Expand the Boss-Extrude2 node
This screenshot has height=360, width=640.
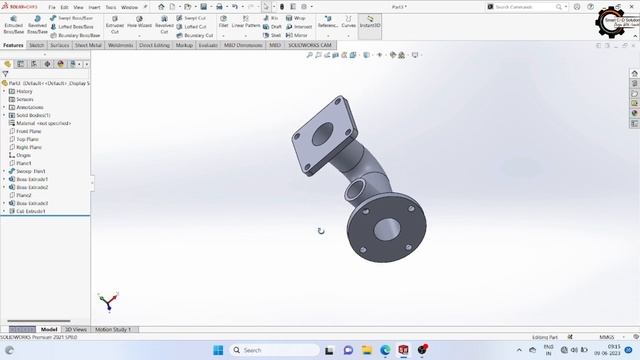click(x=4, y=187)
